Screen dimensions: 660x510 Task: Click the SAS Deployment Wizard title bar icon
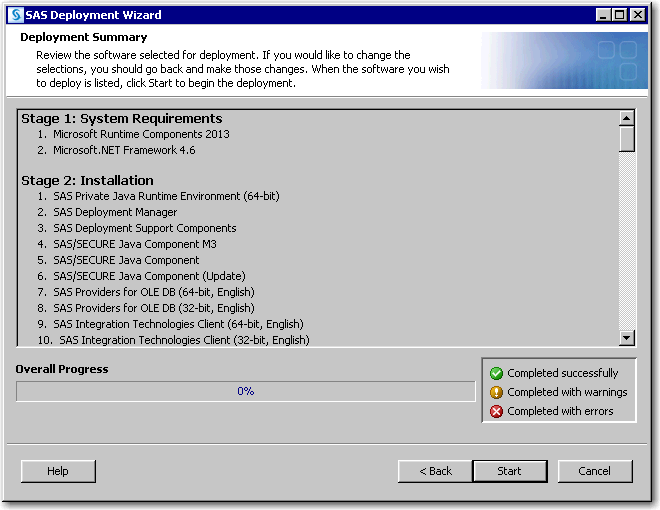pyautogui.click(x=15, y=15)
